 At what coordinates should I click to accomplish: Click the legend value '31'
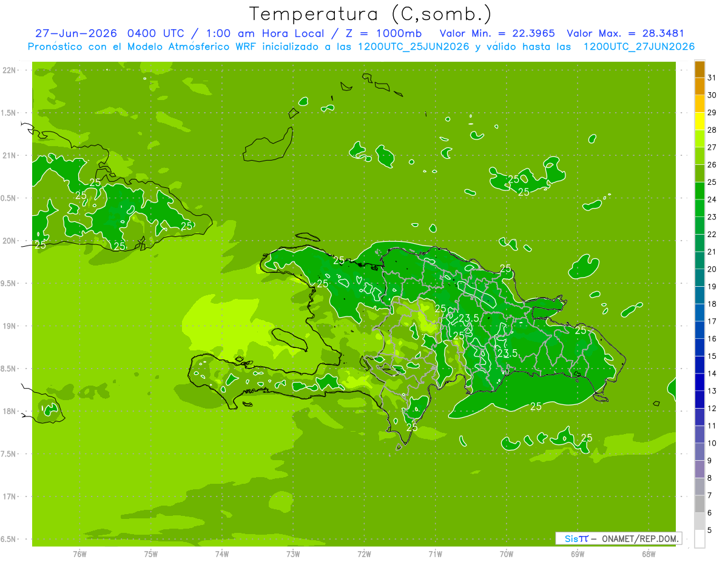click(712, 78)
